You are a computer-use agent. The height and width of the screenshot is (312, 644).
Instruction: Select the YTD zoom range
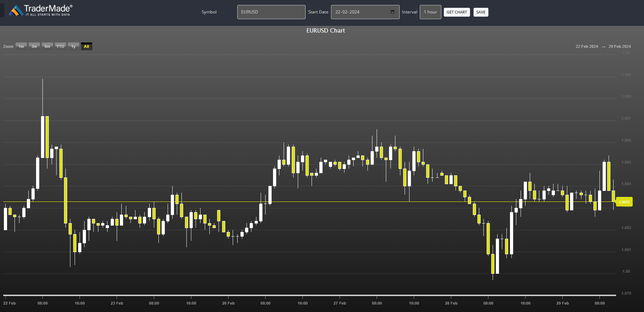coord(60,46)
